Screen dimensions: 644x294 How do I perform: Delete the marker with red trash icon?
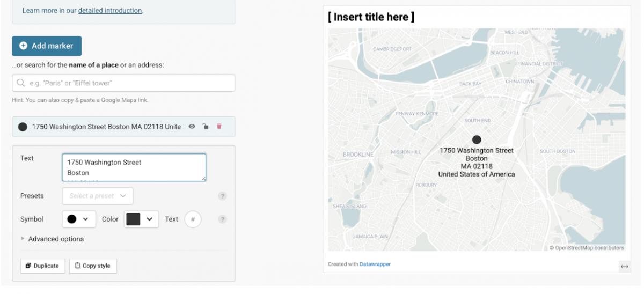pyautogui.click(x=219, y=127)
